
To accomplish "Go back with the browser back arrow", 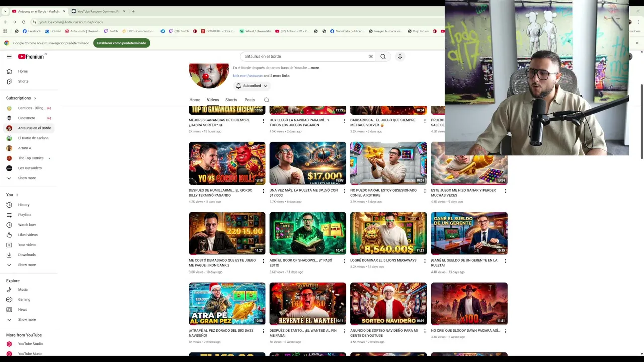I will click(x=5, y=22).
